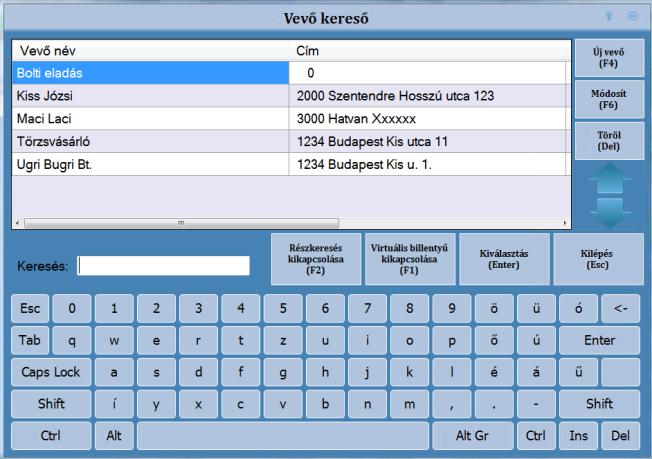Screen dimensions: 652x459
Task: Click Kiválasztás (Enter) button
Action: pyautogui.click(x=504, y=259)
